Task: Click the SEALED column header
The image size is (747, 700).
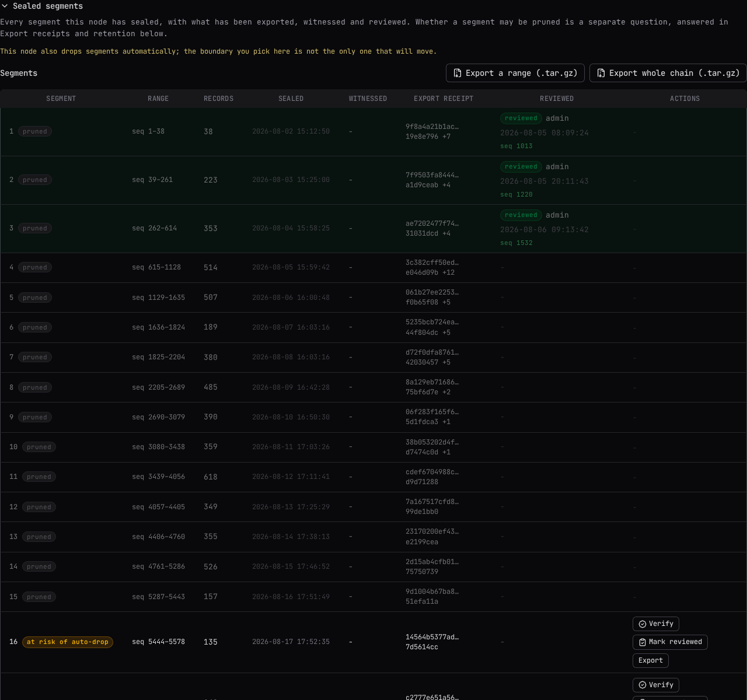Action: (x=291, y=99)
